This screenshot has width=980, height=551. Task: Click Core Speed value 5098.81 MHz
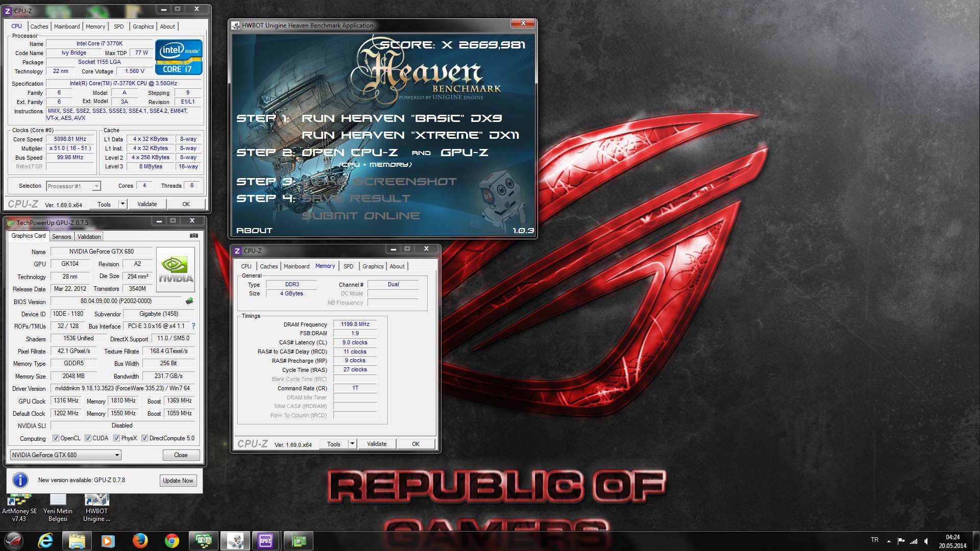coord(70,139)
